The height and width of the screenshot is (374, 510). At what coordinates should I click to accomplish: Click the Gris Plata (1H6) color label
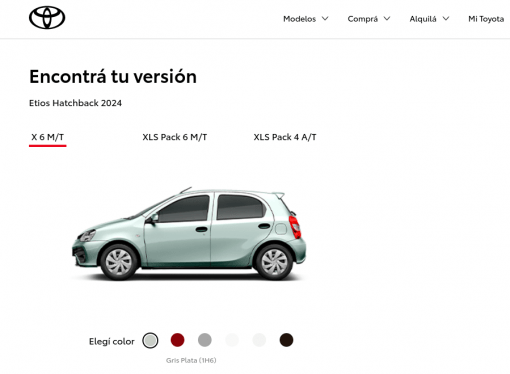click(191, 360)
